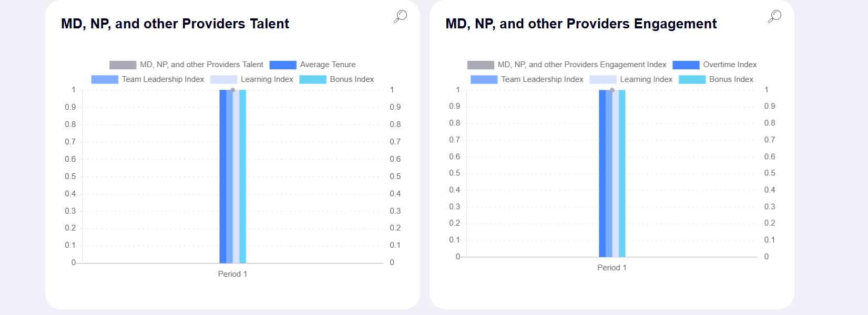Click the magnifier icon on the Engagement chart
Image resolution: width=868 pixels, height=315 pixels.
(x=773, y=16)
